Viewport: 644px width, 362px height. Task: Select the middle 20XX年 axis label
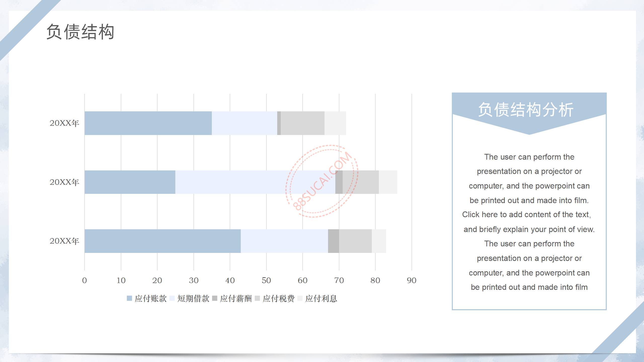64,182
